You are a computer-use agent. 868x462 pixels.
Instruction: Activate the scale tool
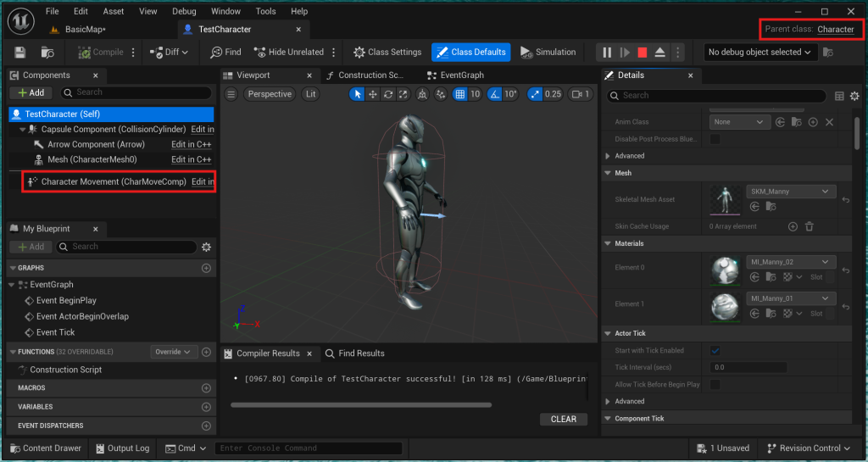coord(403,94)
